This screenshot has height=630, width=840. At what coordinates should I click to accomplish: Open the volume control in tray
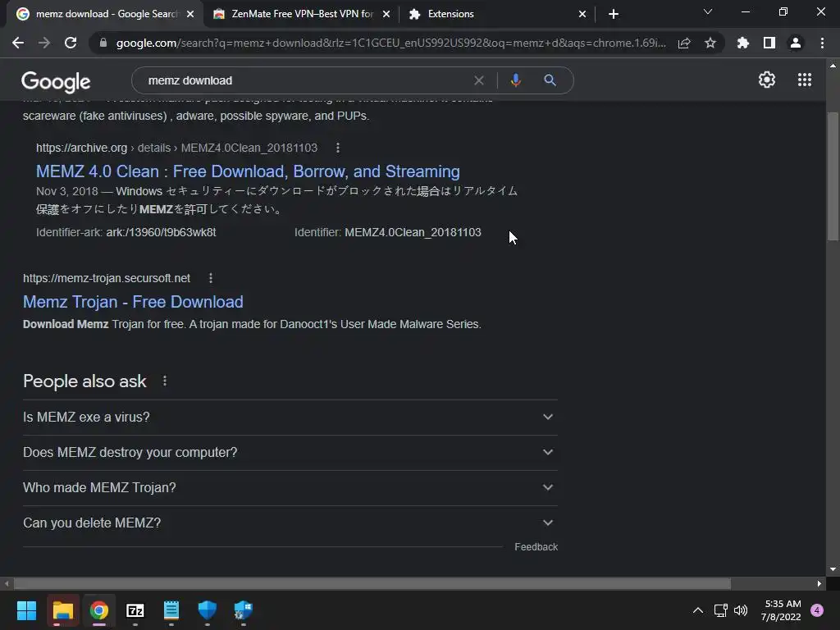click(741, 610)
